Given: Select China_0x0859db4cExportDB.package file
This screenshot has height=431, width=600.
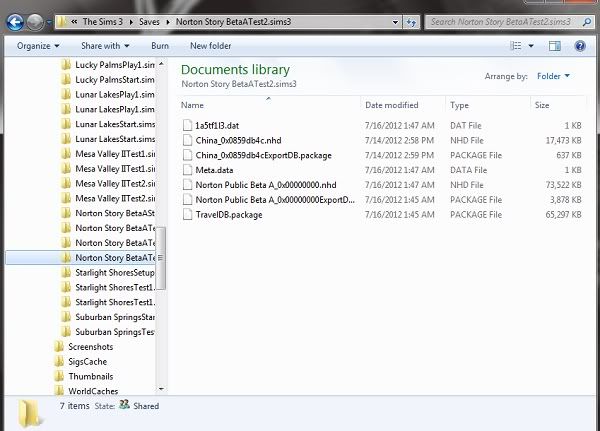Looking at the screenshot, I should pos(263,155).
